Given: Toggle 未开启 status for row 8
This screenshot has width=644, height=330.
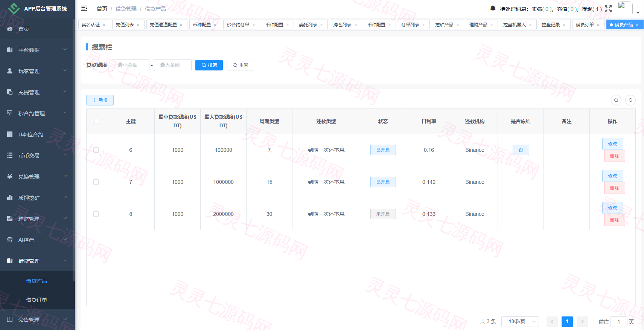Looking at the screenshot, I should (x=383, y=214).
